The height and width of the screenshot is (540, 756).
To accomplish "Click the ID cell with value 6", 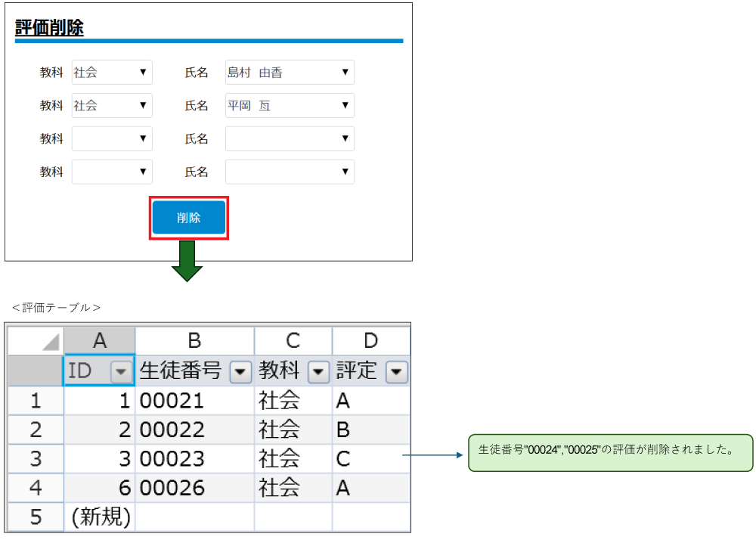I will click(99, 488).
